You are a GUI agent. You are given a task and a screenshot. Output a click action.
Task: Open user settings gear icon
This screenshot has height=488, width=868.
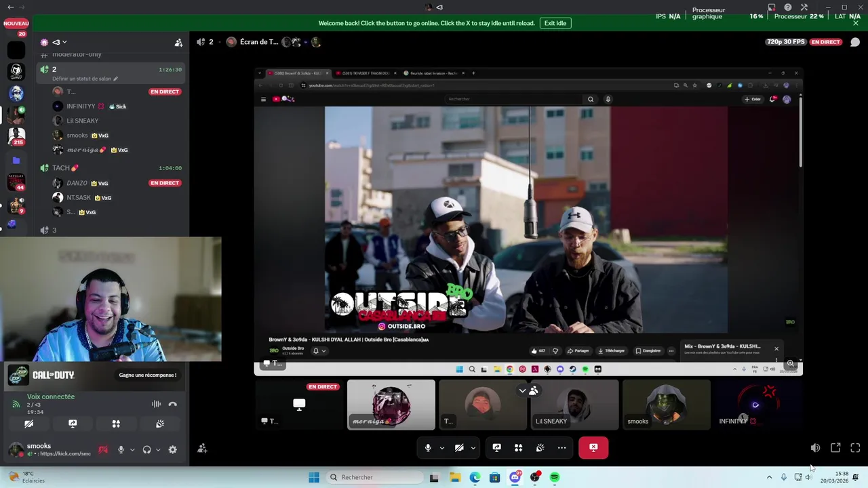pos(172,449)
